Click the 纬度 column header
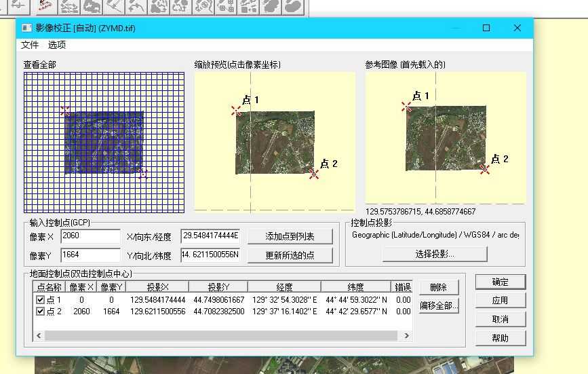Screen dimensions: 588x374 pyautogui.click(x=355, y=287)
